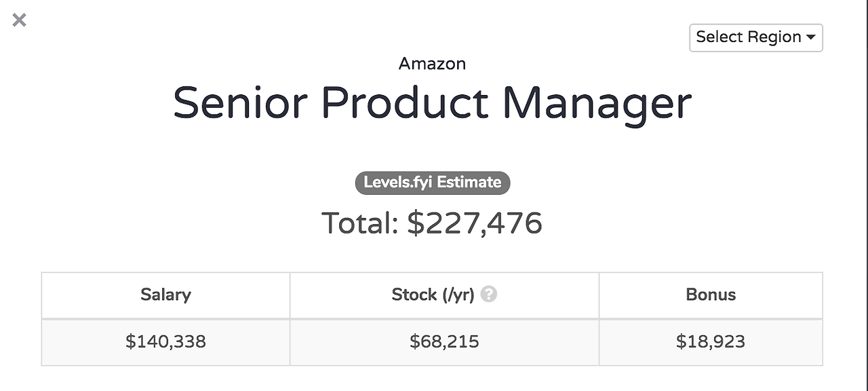Viewport: 868px width, 391px height.
Task: Open the Select Region dropdown
Action: (755, 37)
